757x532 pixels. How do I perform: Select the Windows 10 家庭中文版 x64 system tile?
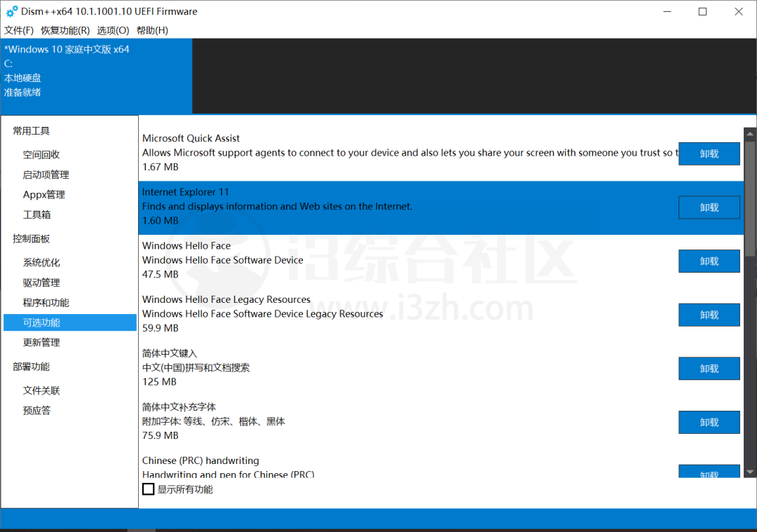pos(97,76)
